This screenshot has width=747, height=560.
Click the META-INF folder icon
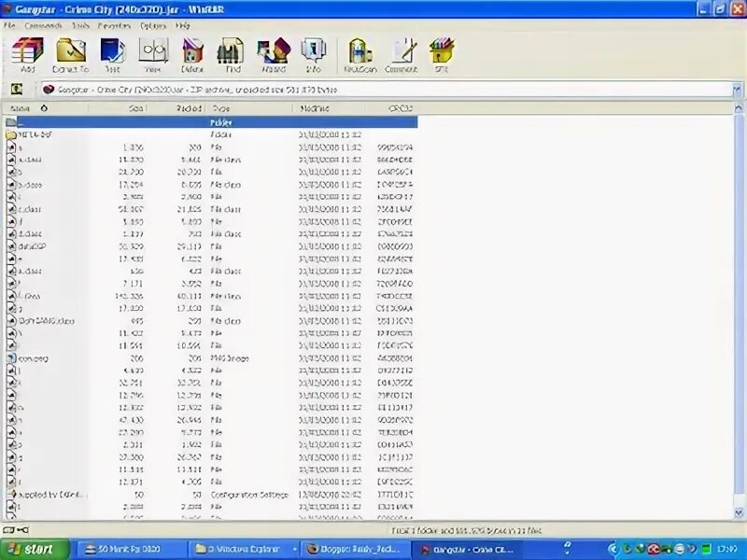(11, 134)
